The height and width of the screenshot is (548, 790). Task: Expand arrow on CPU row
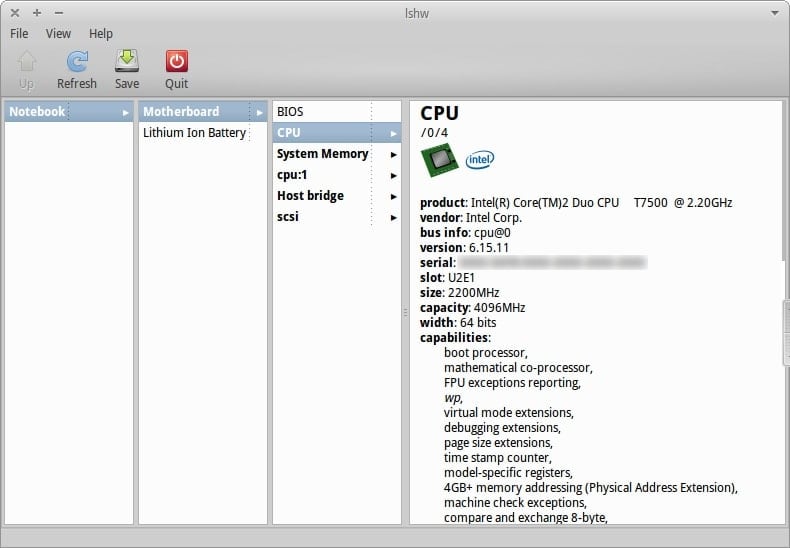tap(393, 134)
